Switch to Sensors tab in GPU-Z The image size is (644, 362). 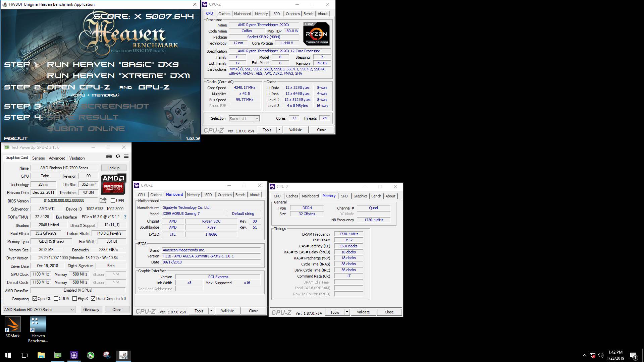pyautogui.click(x=38, y=158)
